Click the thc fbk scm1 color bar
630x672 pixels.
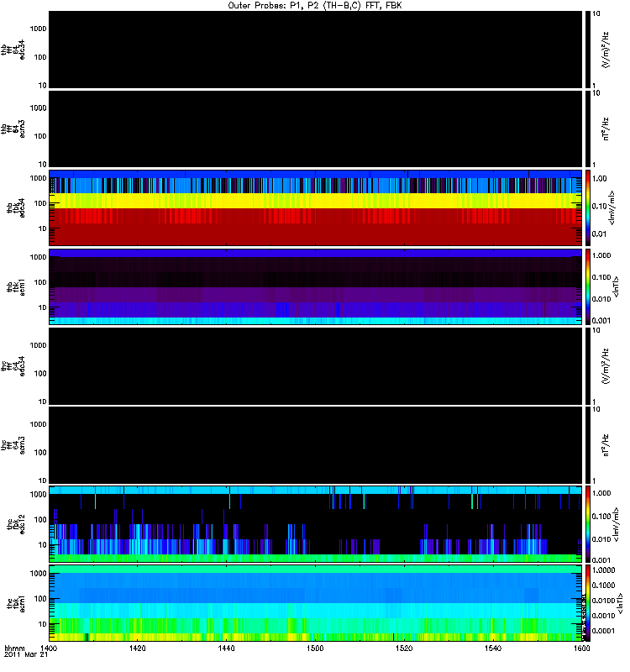coord(588,603)
